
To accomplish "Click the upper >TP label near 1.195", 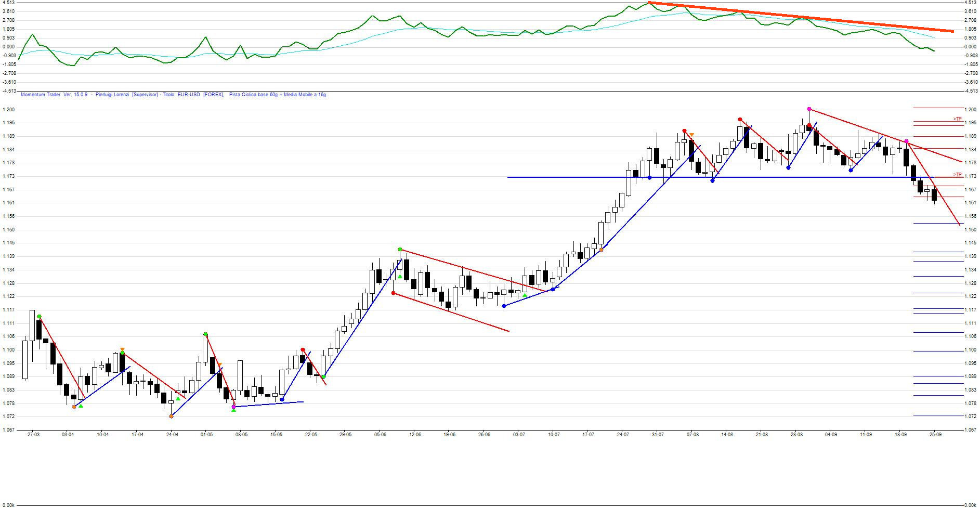I will [957, 119].
